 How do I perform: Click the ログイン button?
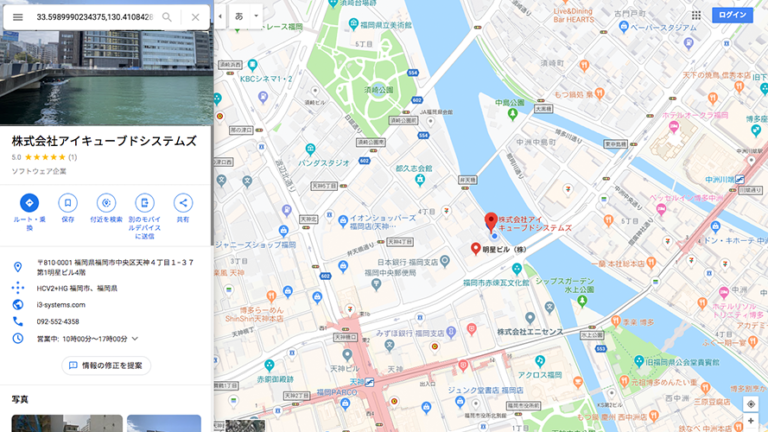[732, 15]
